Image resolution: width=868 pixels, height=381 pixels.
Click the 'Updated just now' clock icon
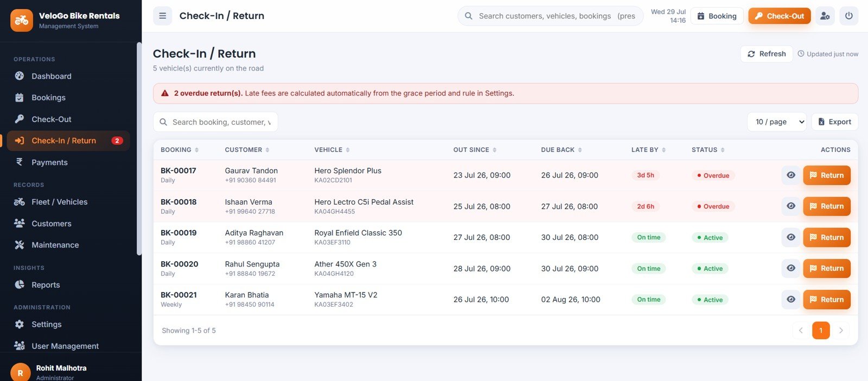pos(801,54)
